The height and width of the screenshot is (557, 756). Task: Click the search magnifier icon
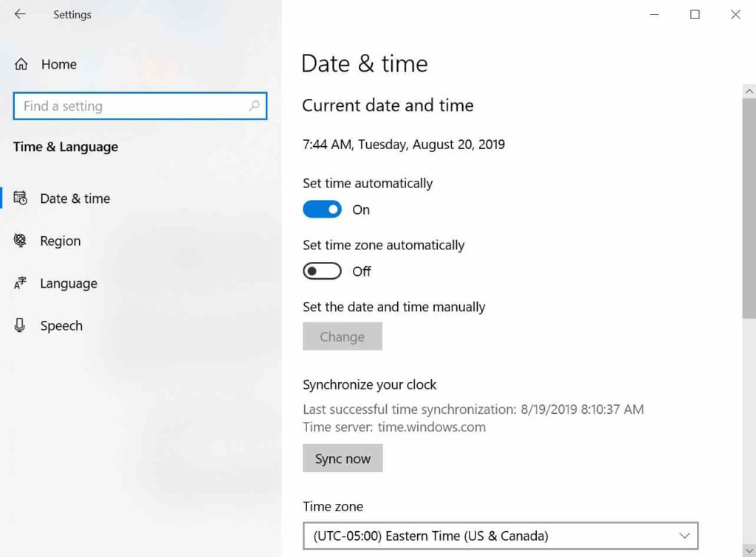[254, 105]
